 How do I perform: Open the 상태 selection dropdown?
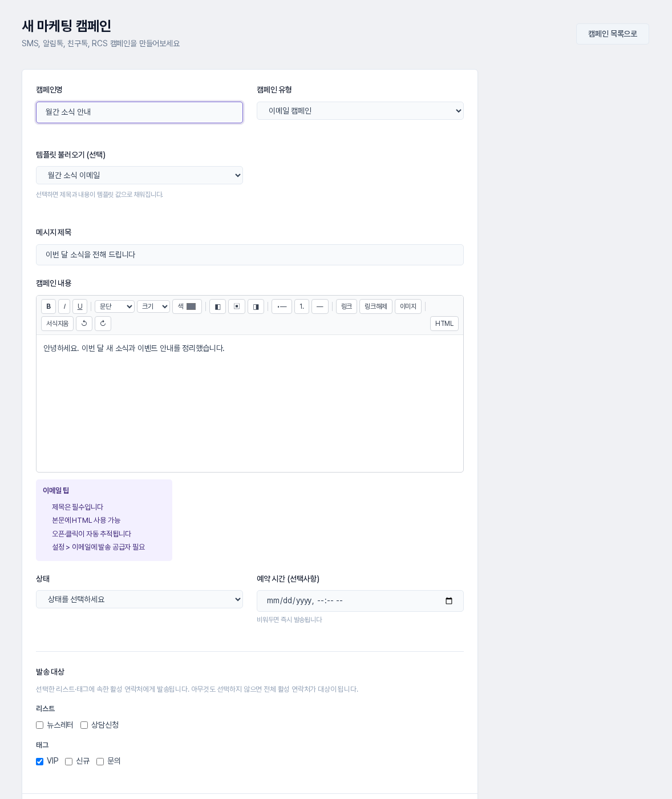click(x=139, y=599)
